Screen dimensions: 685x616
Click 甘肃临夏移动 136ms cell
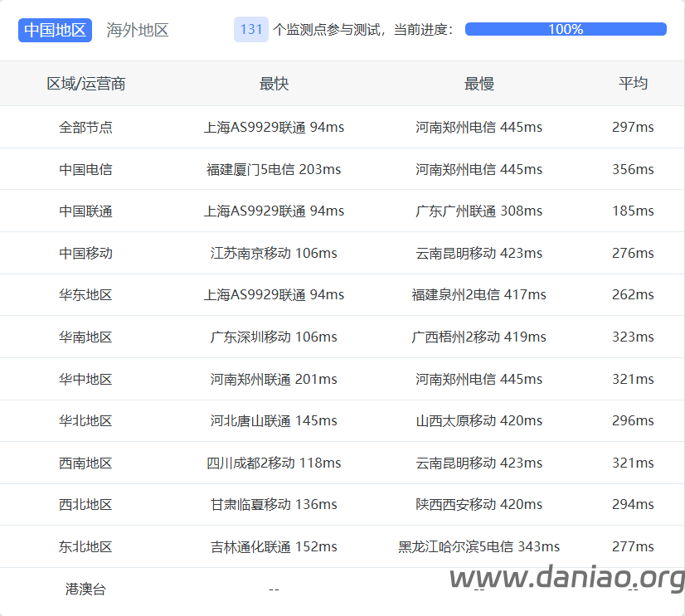274,505
